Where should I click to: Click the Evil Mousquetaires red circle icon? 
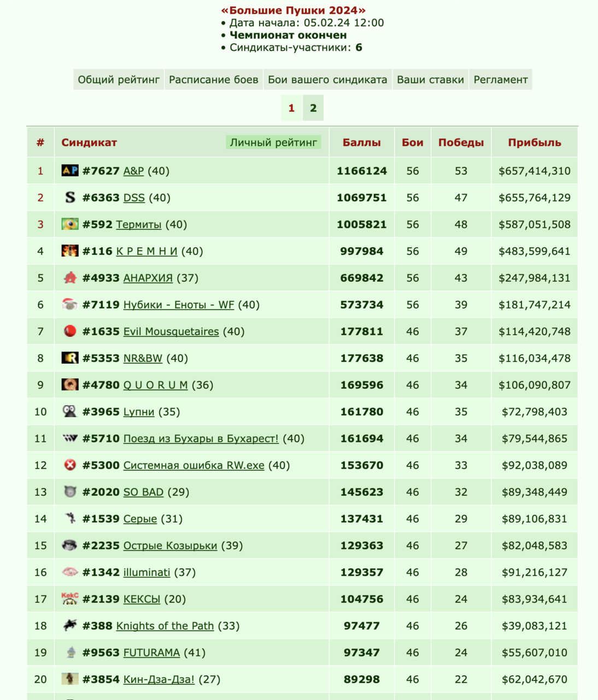click(70, 331)
